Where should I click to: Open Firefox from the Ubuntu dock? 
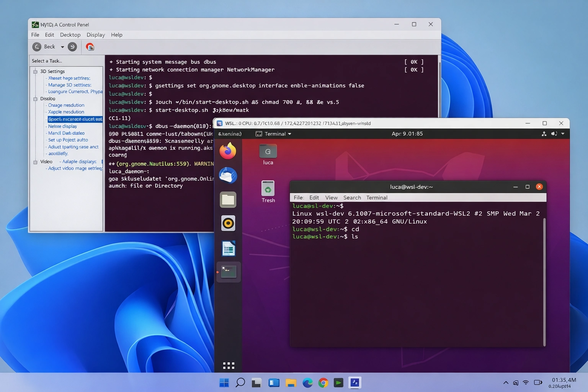[x=228, y=151]
